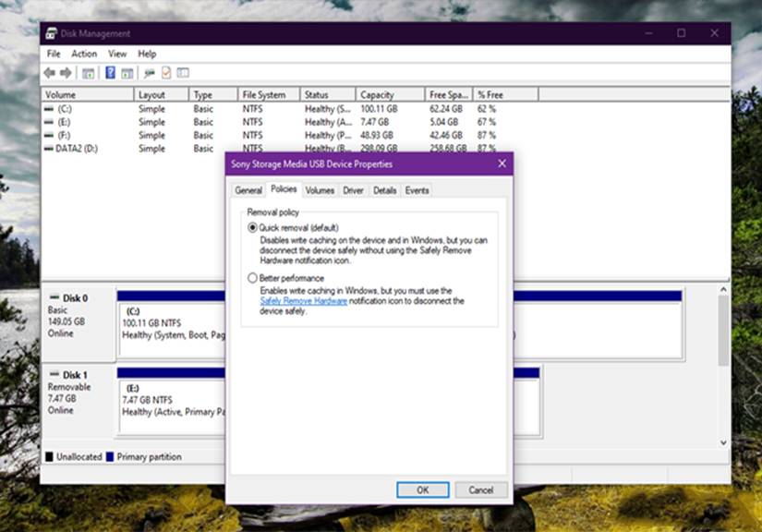Open the View menu

tap(117, 54)
